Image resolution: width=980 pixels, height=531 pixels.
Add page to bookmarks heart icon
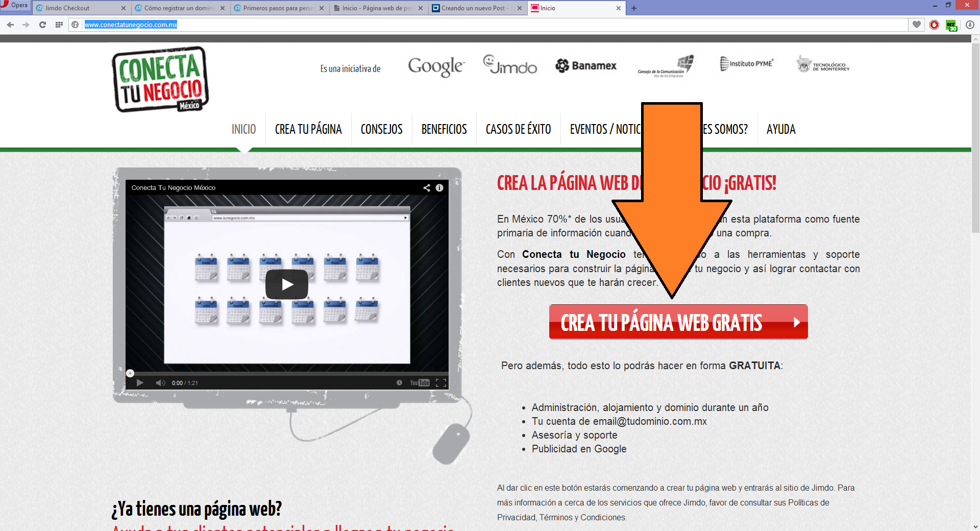pyautogui.click(x=917, y=25)
